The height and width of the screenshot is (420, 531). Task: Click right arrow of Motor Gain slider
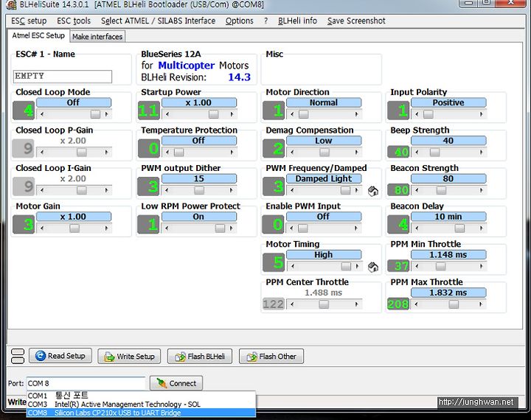(x=107, y=228)
